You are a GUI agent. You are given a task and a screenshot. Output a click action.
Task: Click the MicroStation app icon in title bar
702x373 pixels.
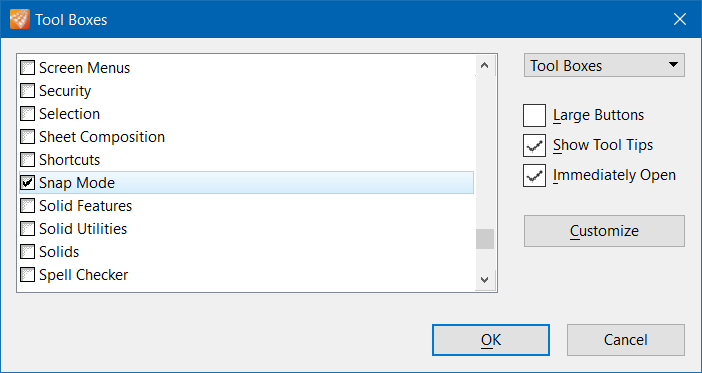tap(20, 19)
